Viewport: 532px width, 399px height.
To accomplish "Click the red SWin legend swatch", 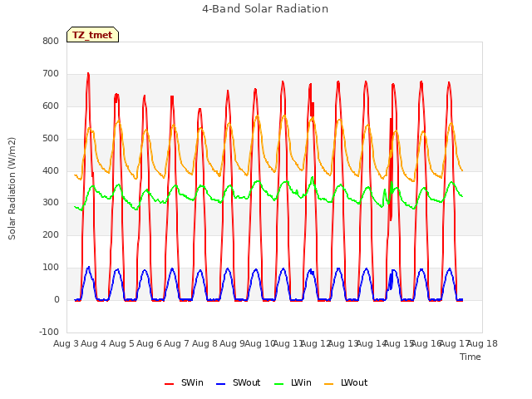I will 169,384.
